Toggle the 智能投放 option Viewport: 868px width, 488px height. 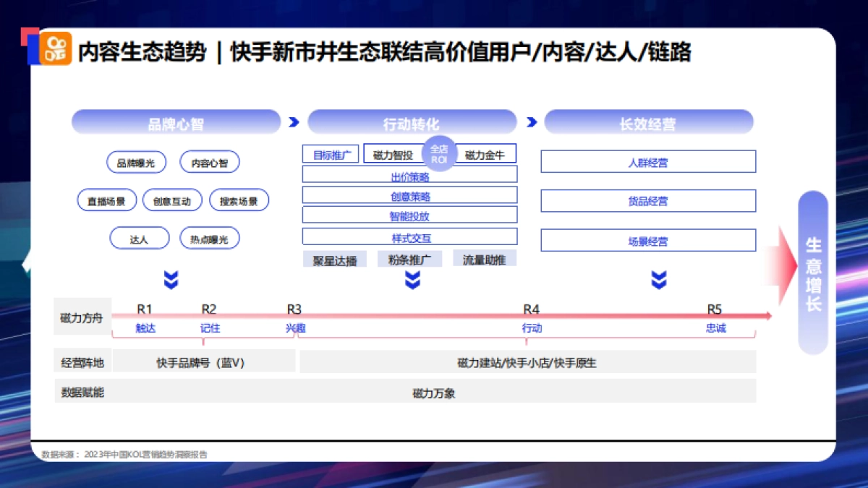point(410,215)
